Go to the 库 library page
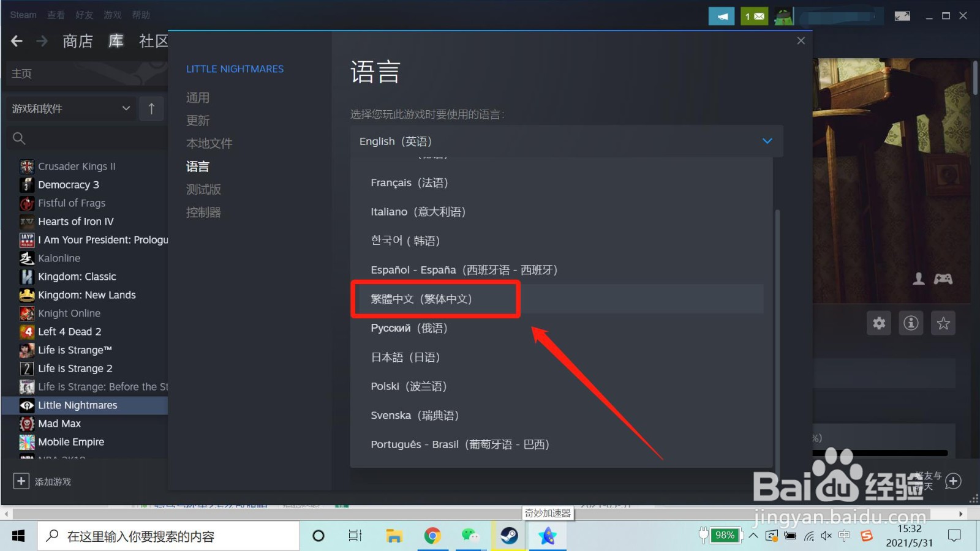This screenshot has height=551, width=980. pos(116,41)
